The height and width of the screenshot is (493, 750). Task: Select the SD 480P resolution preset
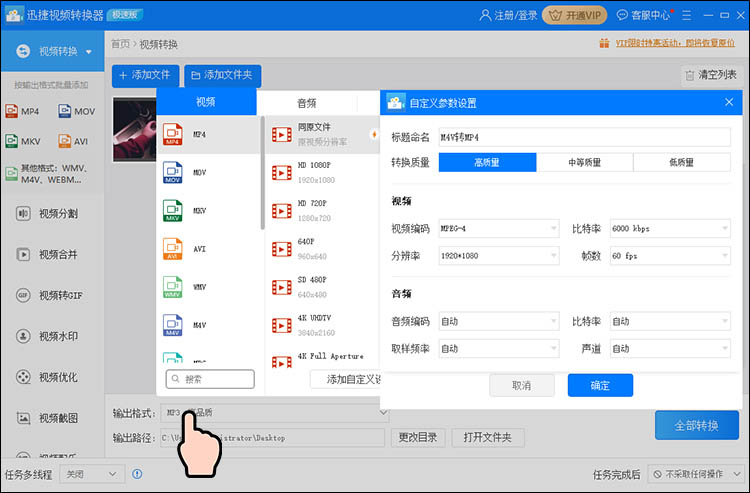point(323,287)
